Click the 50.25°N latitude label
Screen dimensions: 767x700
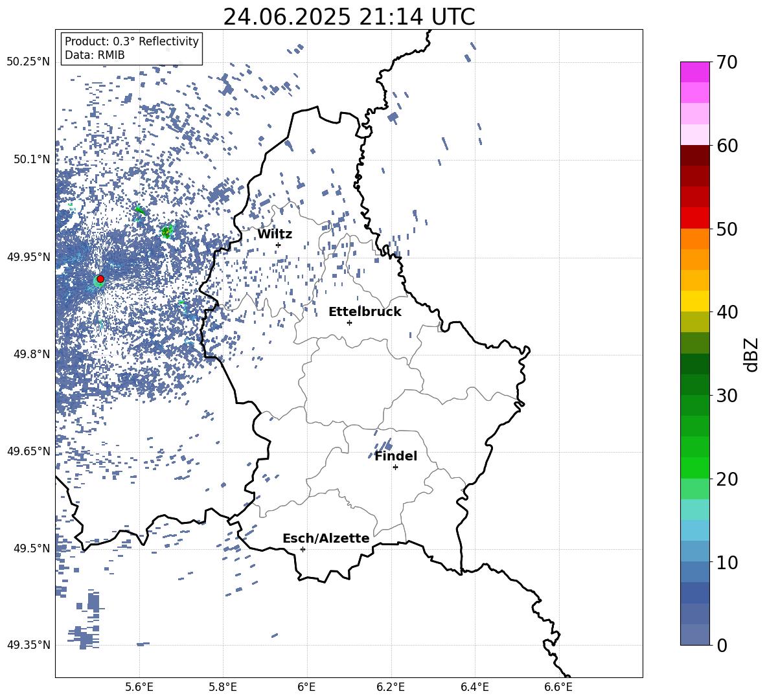29,62
